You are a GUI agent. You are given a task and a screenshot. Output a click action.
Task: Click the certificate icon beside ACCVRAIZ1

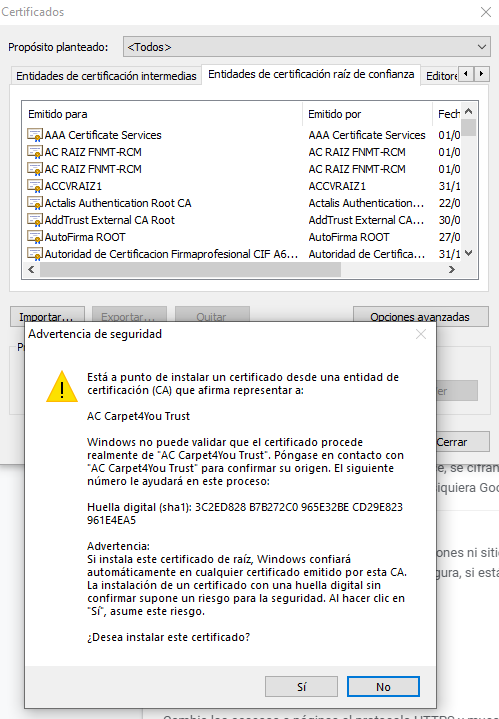35,186
